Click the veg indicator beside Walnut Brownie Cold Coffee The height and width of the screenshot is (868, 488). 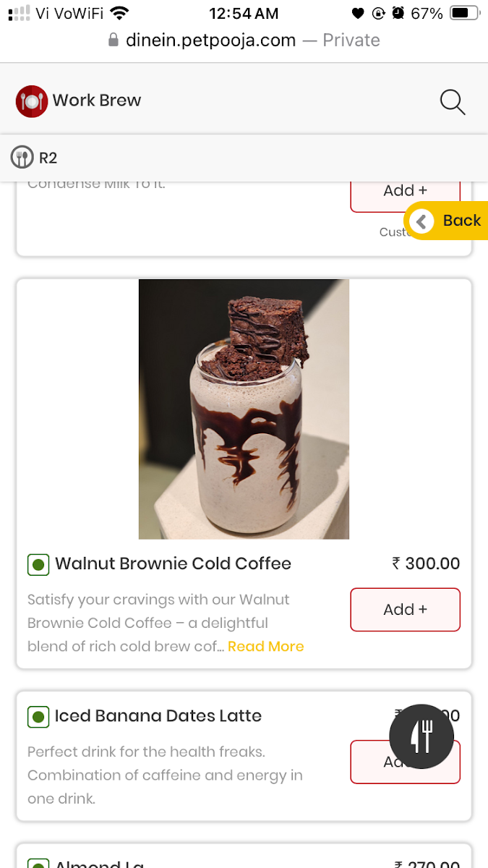(38, 564)
